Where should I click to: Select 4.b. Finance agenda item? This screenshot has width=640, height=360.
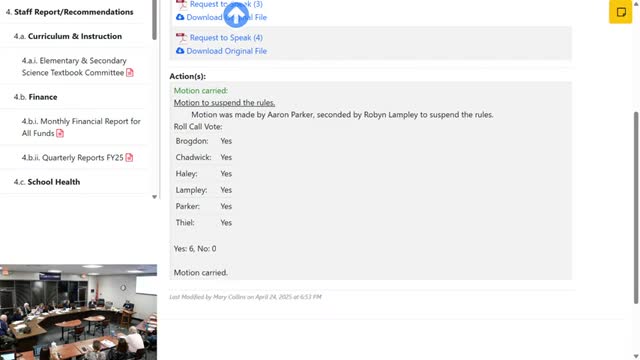(x=36, y=97)
